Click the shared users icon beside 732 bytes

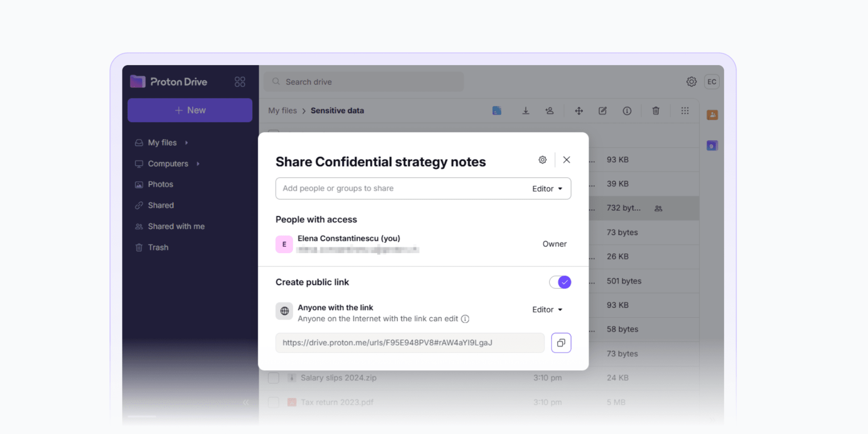pyautogui.click(x=658, y=209)
